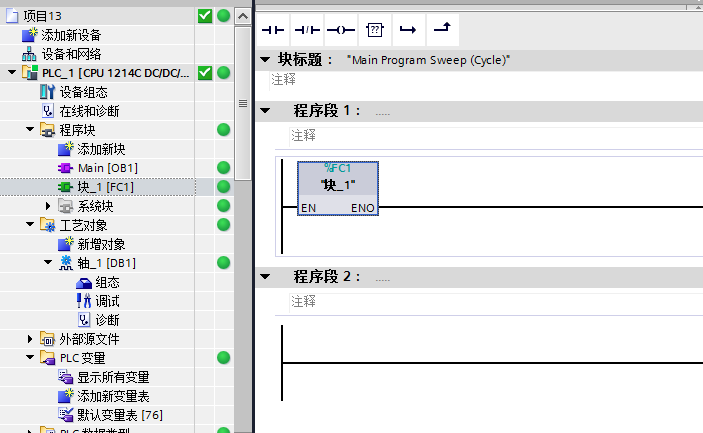Expand the 外部源文件 folder
703x433 pixels.
30,339
